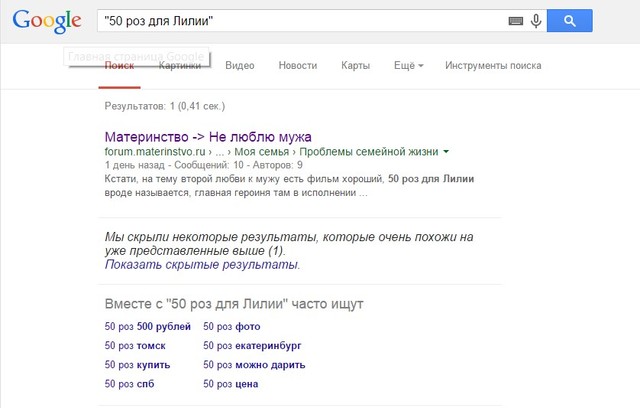Viewport: 640px width, 408px height.
Task: Click the blue magnifier search button
Action: [x=569, y=20]
